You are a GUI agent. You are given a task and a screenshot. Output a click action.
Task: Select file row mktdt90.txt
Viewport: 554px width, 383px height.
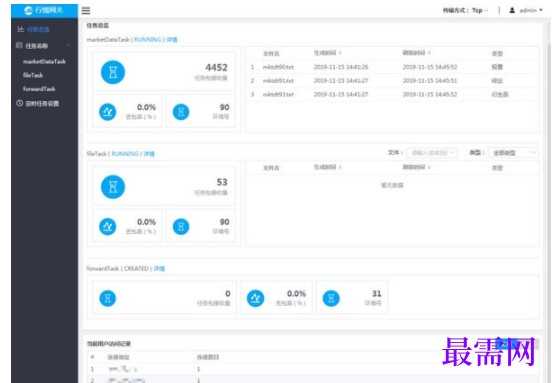[392, 67]
